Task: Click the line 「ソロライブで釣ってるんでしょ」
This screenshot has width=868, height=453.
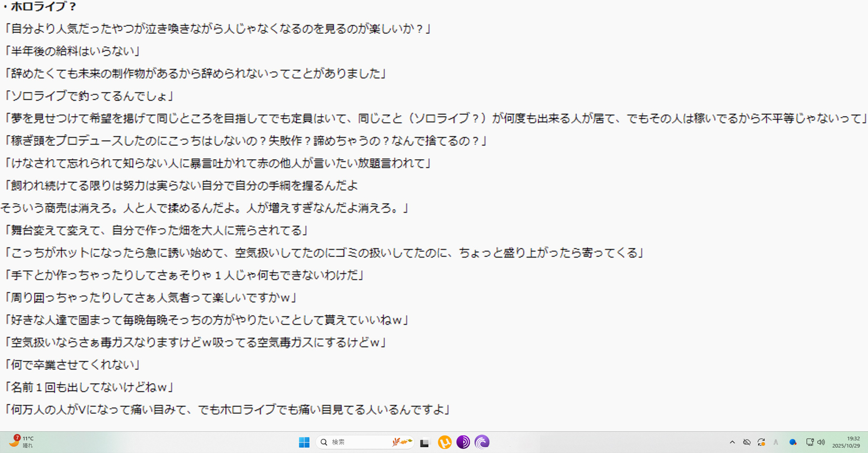Action: click(88, 96)
